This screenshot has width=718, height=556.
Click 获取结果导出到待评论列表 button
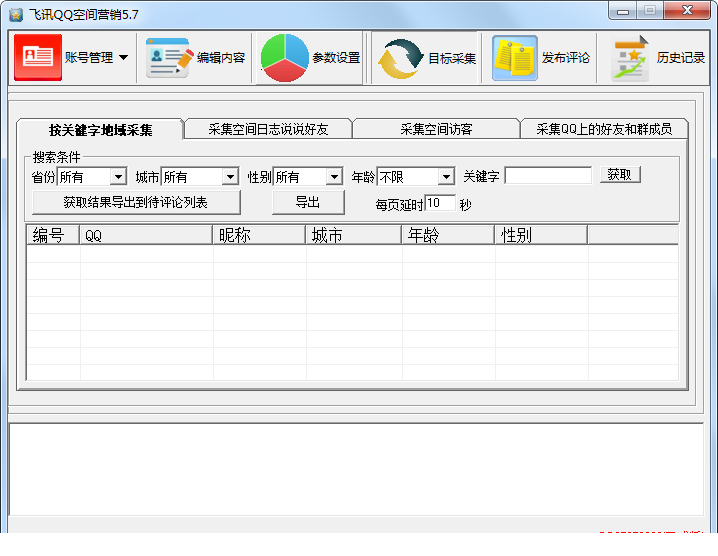point(136,202)
